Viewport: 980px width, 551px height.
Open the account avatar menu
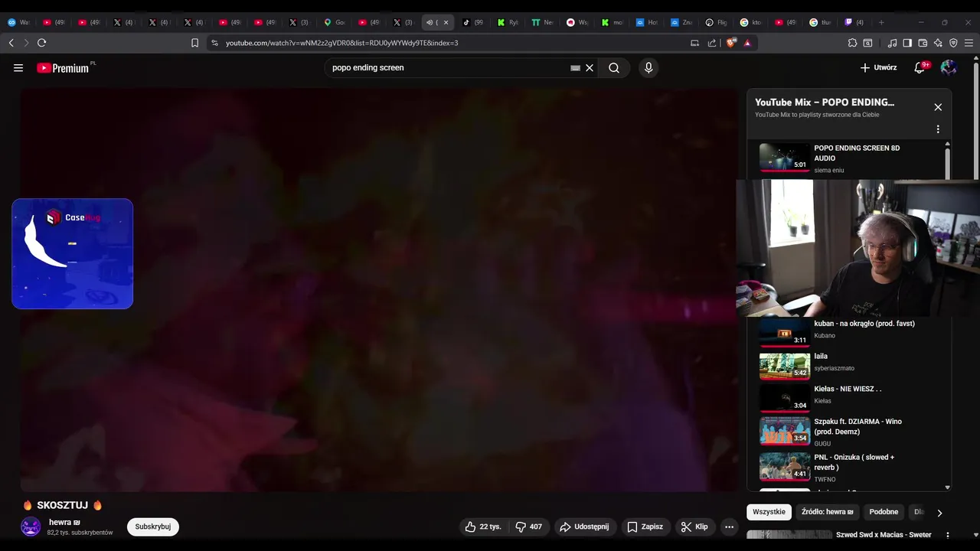[x=949, y=67]
